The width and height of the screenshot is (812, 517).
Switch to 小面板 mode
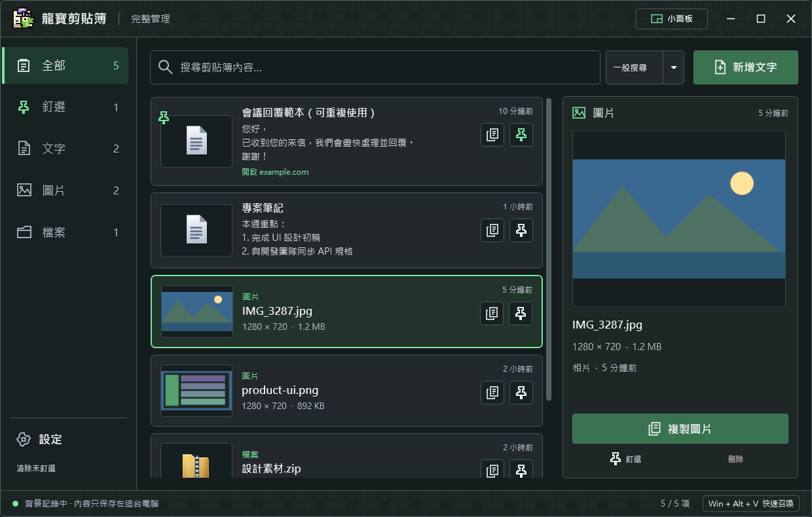pos(673,19)
